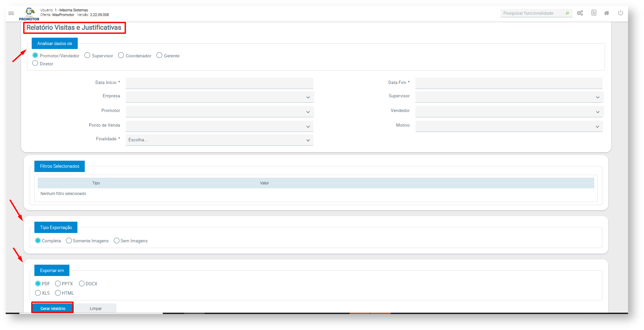Select HTML export format
The image size is (644, 330).
click(x=58, y=293)
